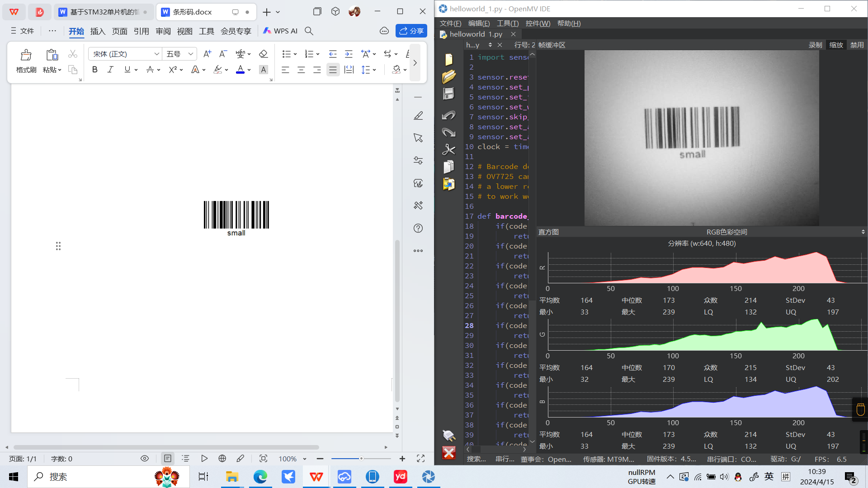Toggle Bold formatting
This screenshot has width=868, height=488.
tap(94, 70)
